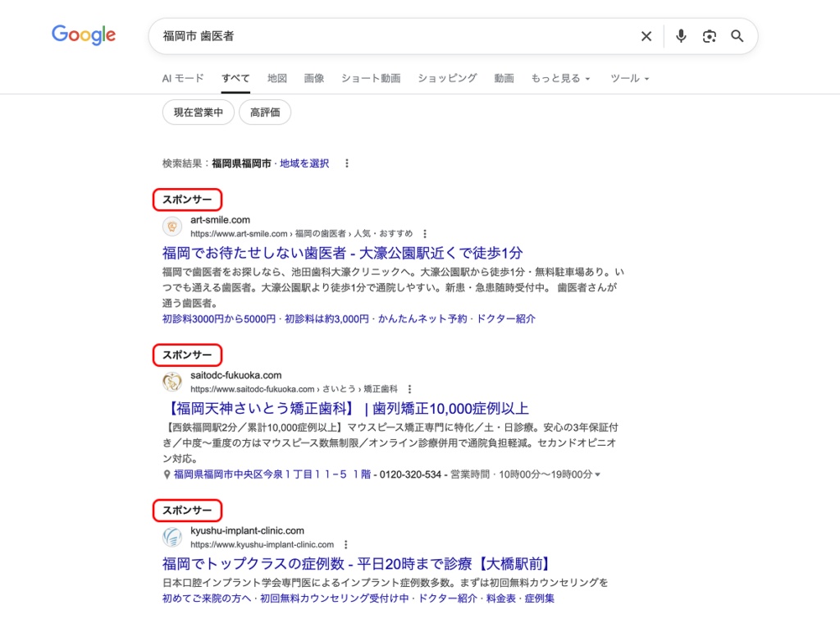Open the 画像 tab
The image size is (840, 628).
click(314, 78)
